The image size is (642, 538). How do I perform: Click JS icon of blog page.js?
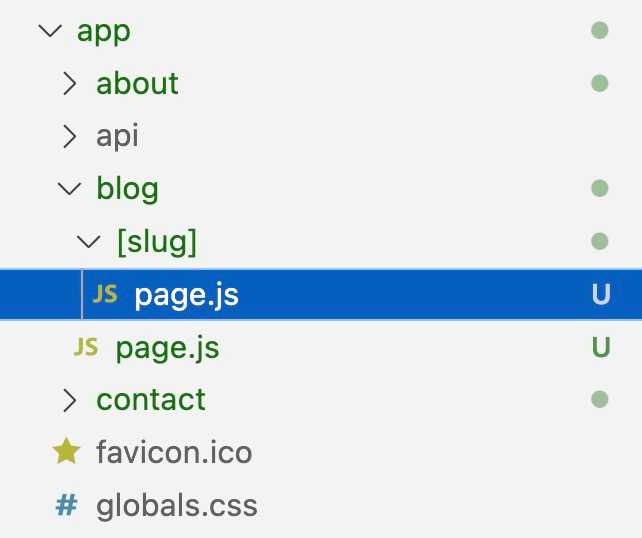(86, 348)
